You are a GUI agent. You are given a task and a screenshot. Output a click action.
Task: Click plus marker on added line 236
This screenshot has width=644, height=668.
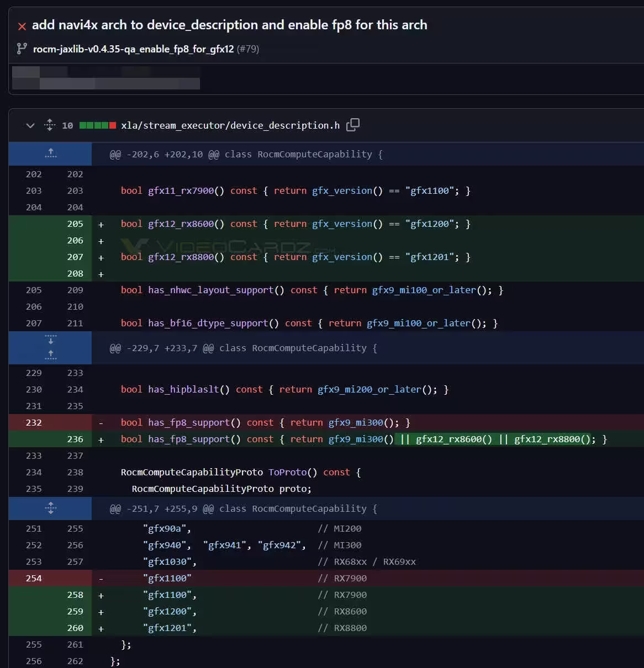click(x=101, y=440)
